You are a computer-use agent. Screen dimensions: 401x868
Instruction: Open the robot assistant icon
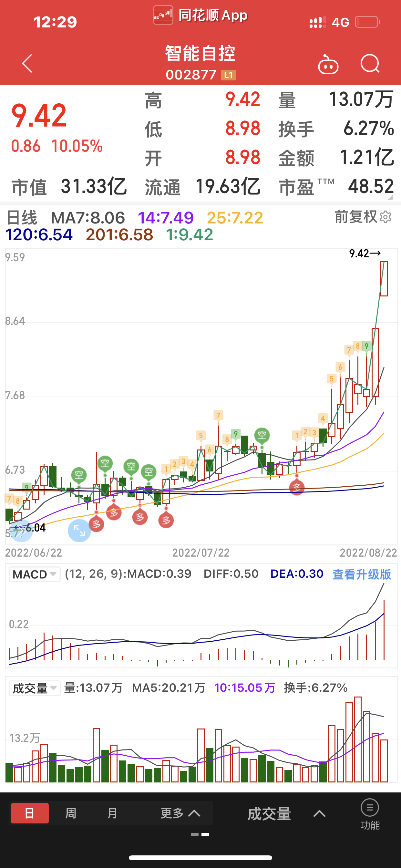point(328,64)
